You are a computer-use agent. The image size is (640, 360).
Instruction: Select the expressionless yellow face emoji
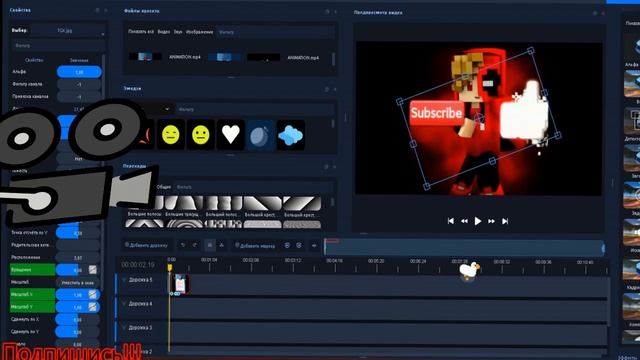171,135
